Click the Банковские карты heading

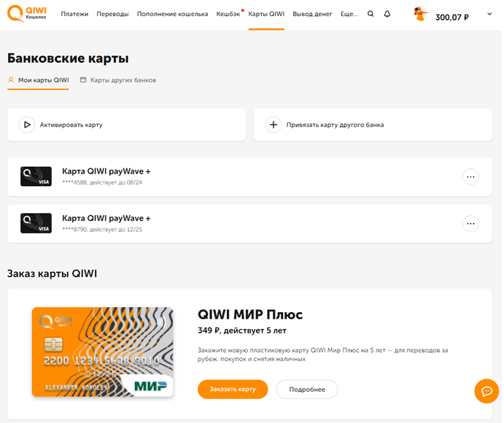pos(68,58)
